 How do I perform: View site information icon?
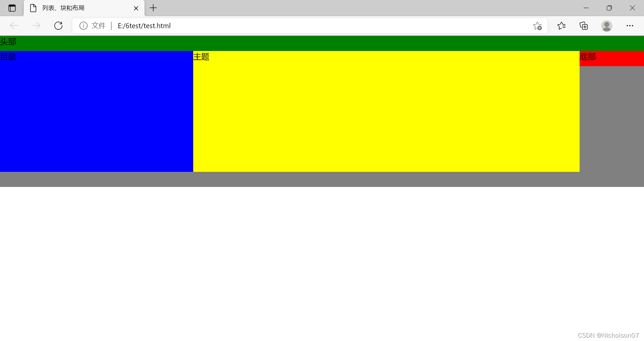tap(84, 26)
